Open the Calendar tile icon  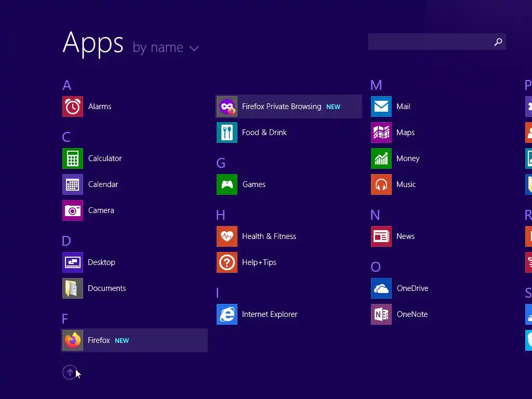coord(73,184)
